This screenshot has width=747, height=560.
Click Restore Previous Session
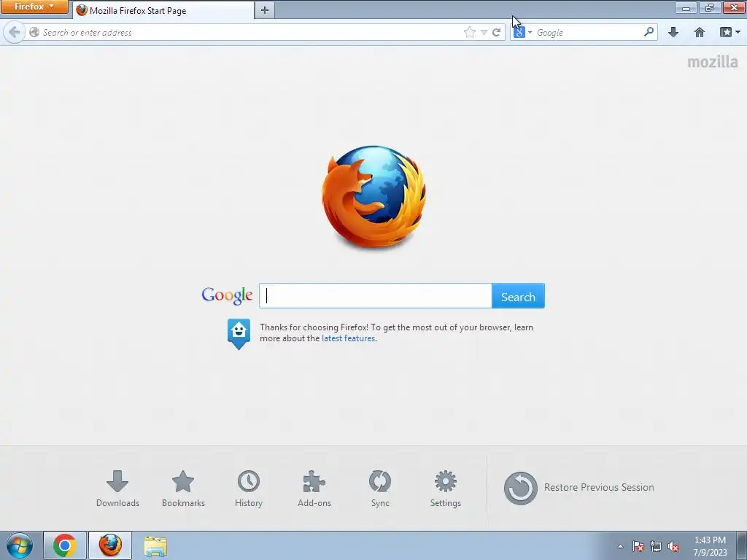pos(578,488)
